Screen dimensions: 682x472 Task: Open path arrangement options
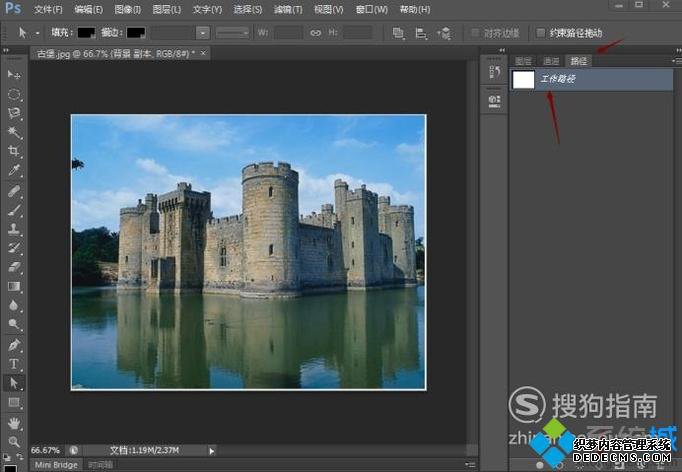coord(445,33)
